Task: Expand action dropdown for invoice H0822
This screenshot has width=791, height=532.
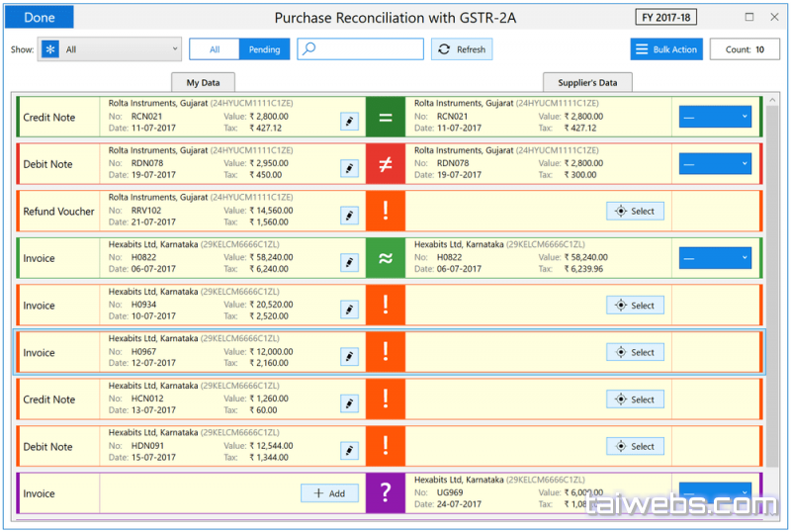Action: pos(715,258)
